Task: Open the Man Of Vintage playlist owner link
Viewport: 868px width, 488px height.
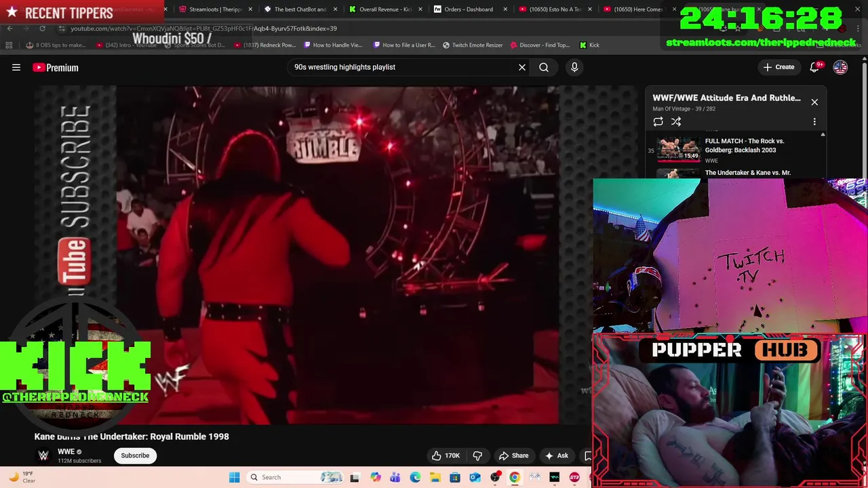Action: tap(671, 108)
